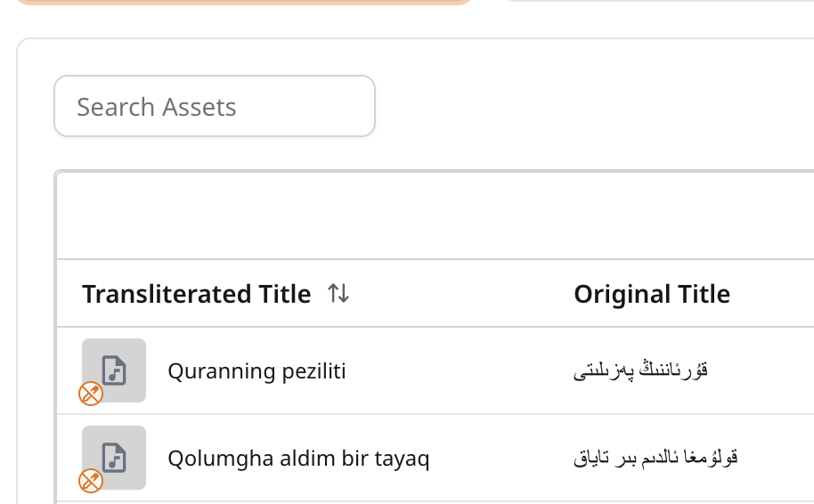
Task: Click the audio file icon for Qolumgha aldim bir tayaq
Action: tap(114, 457)
